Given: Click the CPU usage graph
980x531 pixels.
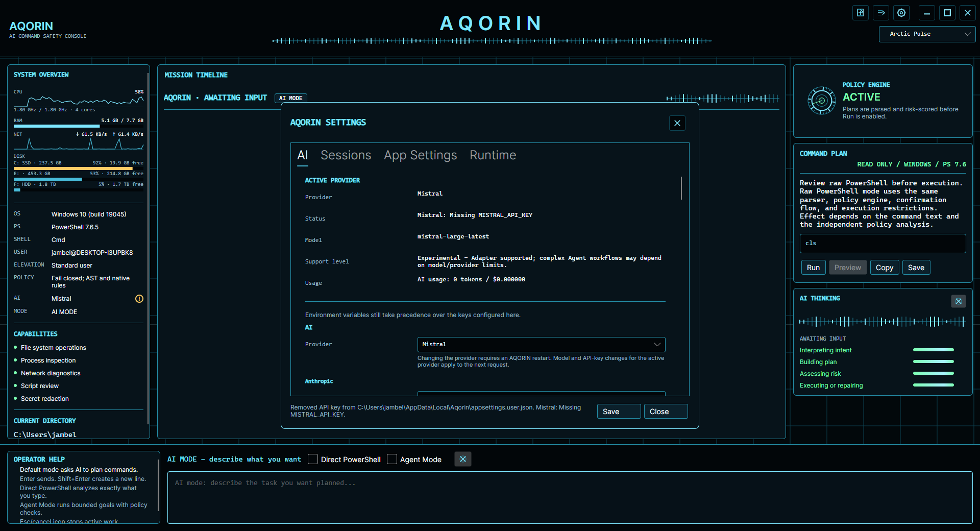Looking at the screenshot, I should pos(79,100).
